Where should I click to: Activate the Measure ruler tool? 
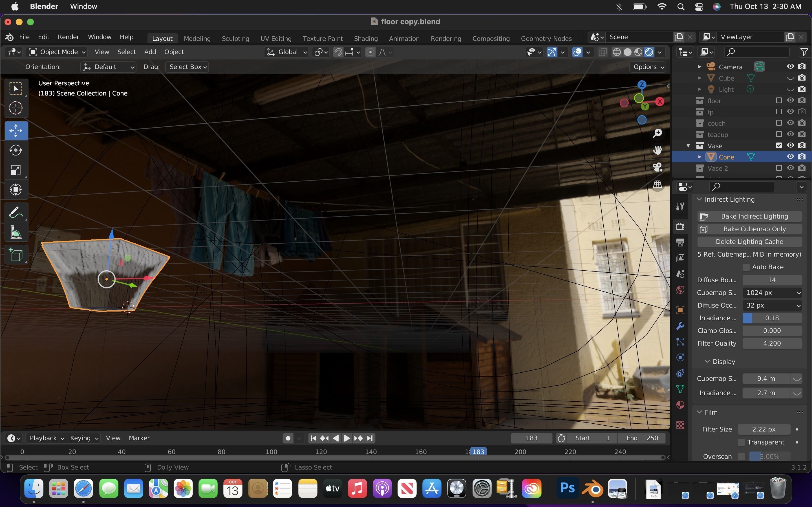pos(16,232)
